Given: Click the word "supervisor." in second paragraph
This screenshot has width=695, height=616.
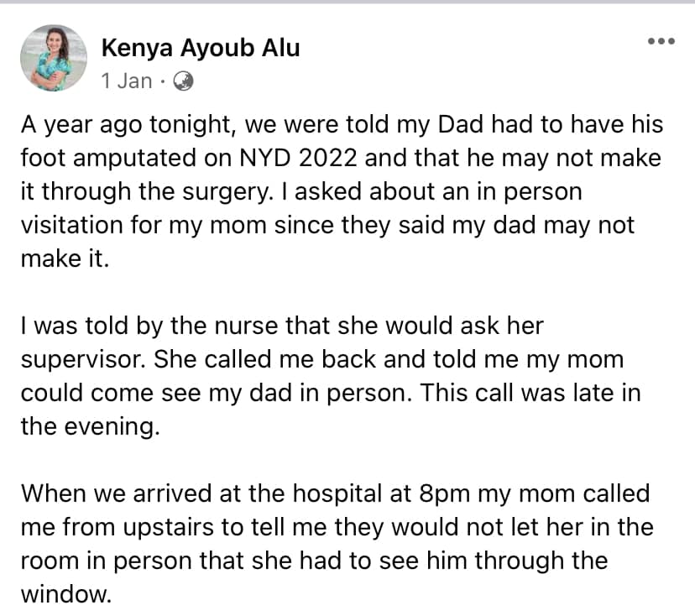Looking at the screenshot, I should tap(83, 360).
